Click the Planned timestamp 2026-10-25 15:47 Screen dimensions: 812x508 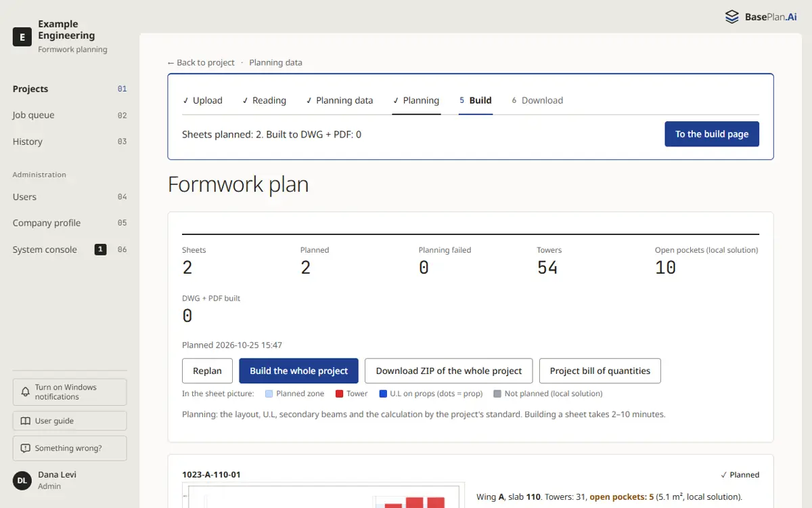coord(232,345)
